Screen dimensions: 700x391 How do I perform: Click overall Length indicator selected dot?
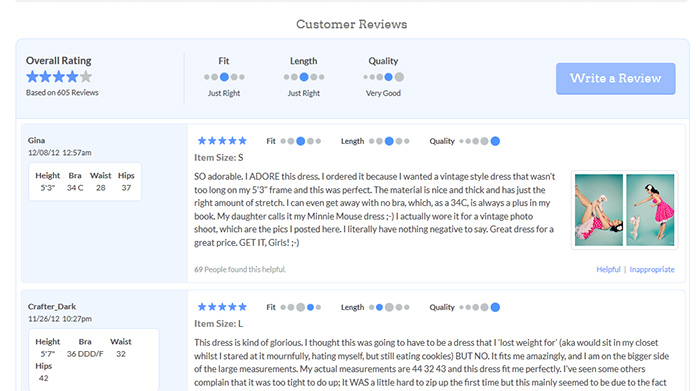304,77
